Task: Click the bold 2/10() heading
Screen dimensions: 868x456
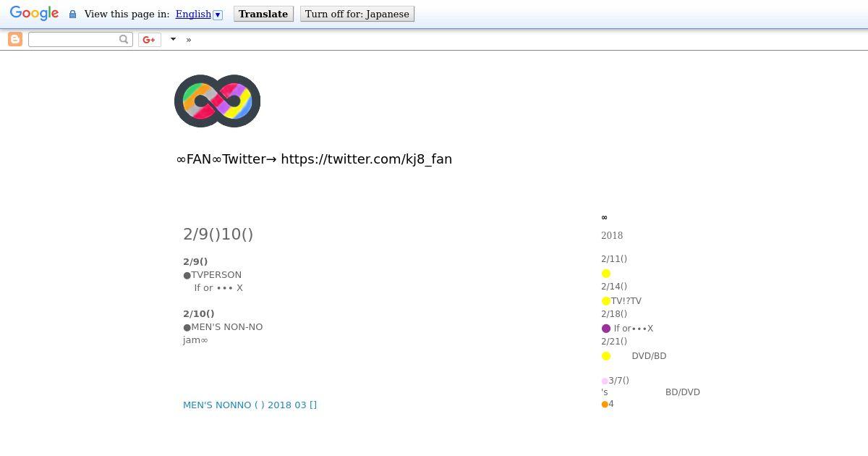Action: click(x=199, y=313)
